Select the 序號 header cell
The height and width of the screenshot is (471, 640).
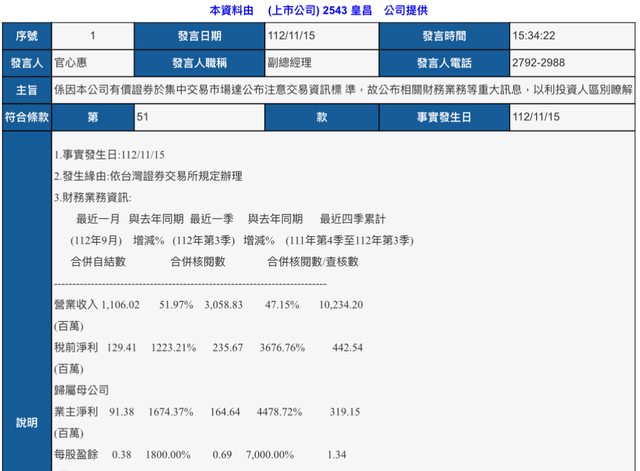click(26, 36)
